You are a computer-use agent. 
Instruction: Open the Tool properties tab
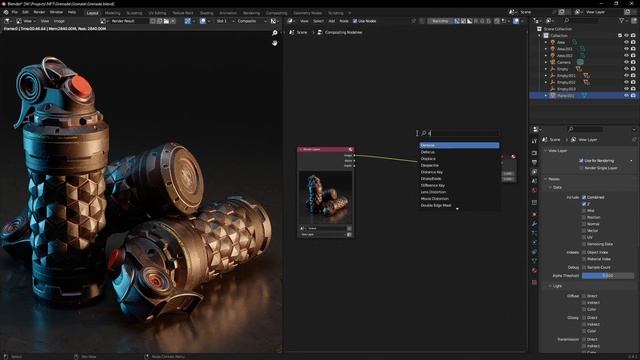[x=534, y=141]
